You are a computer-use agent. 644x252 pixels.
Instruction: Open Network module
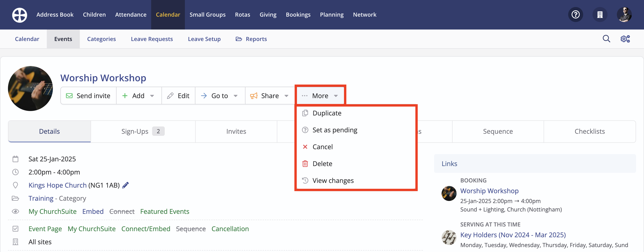click(x=365, y=15)
